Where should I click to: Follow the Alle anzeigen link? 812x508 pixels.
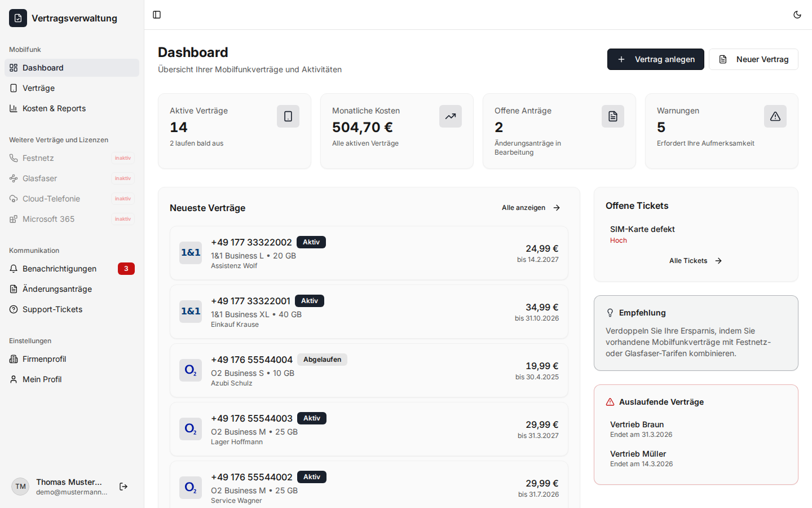531,208
